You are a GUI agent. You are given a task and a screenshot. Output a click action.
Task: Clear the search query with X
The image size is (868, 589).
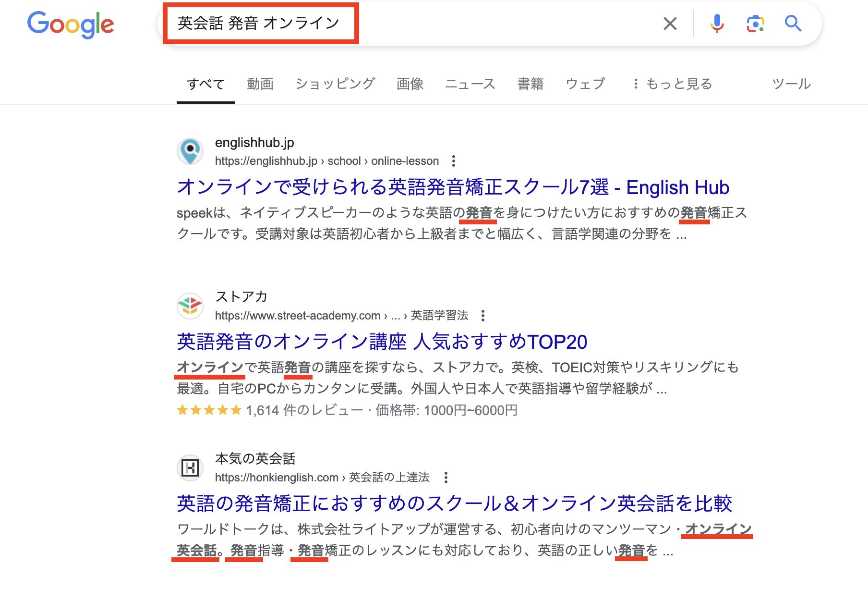tap(670, 23)
